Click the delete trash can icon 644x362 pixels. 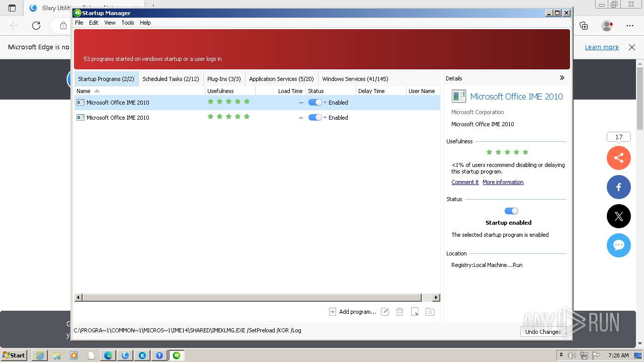399,312
